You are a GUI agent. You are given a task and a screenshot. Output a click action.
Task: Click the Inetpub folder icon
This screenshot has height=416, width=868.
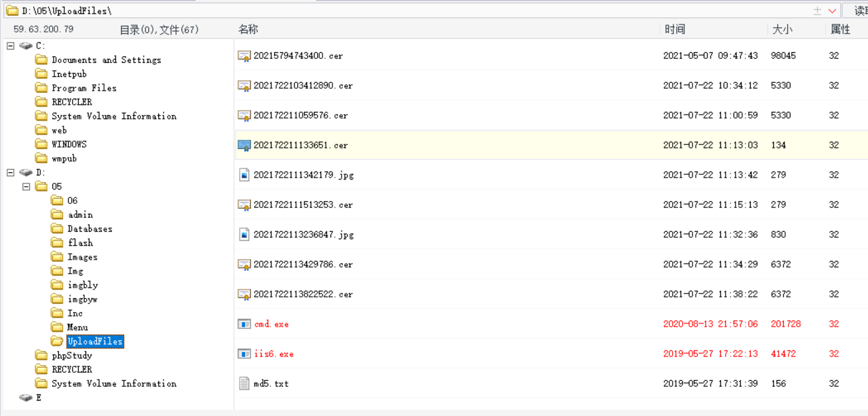(x=41, y=74)
